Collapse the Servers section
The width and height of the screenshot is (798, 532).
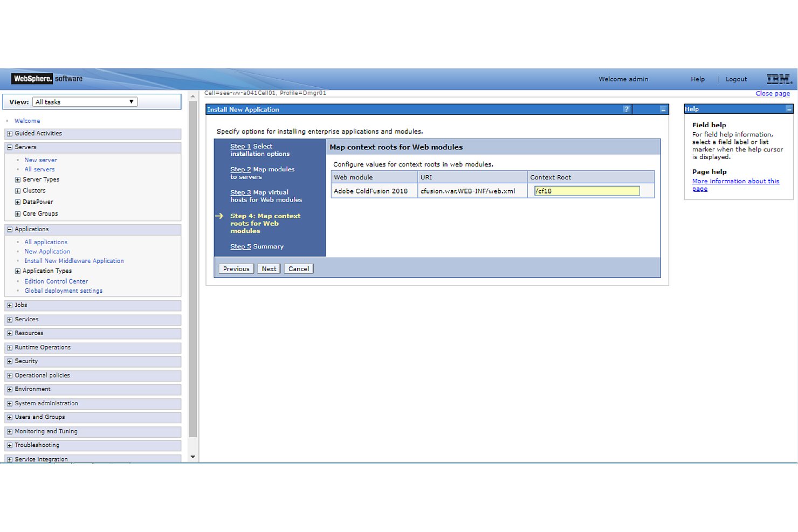10,147
